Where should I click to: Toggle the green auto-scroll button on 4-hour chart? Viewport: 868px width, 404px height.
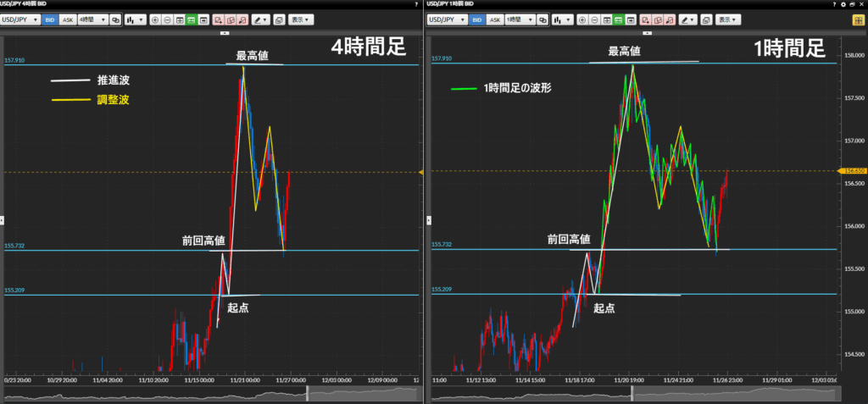[x=192, y=19]
